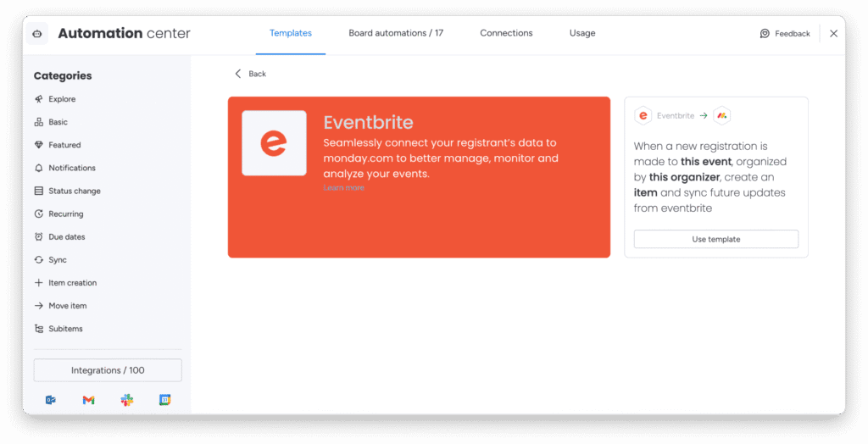Image resolution: width=868 pixels, height=444 pixels.
Task: Click the Notifications bell icon
Action: (39, 168)
